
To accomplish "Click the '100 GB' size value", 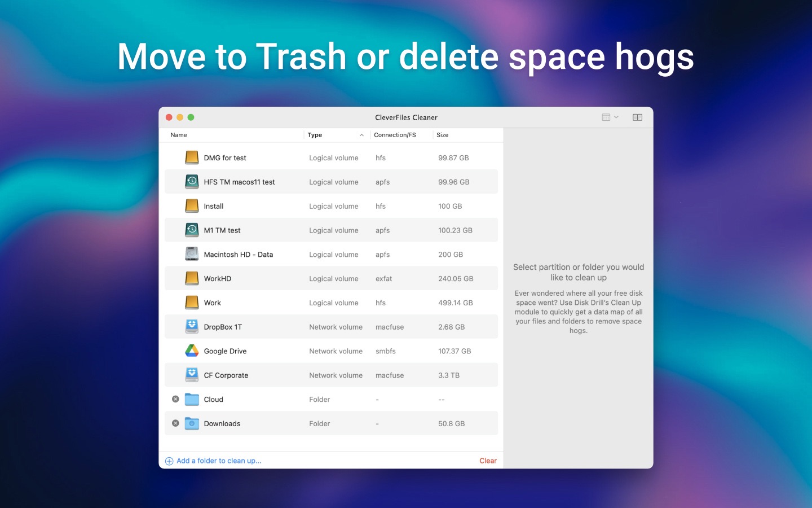I will tap(450, 206).
